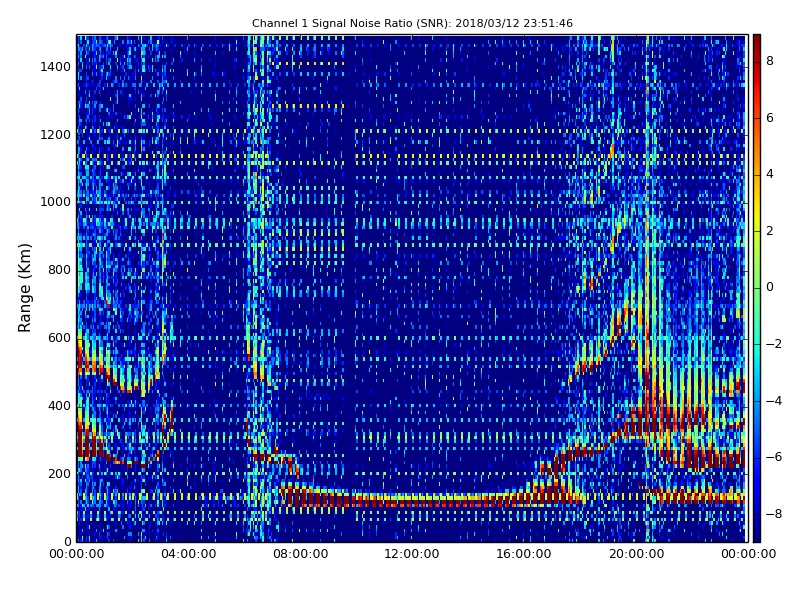Click the 800 range tick label
The height and width of the screenshot is (600, 800).
[59, 270]
